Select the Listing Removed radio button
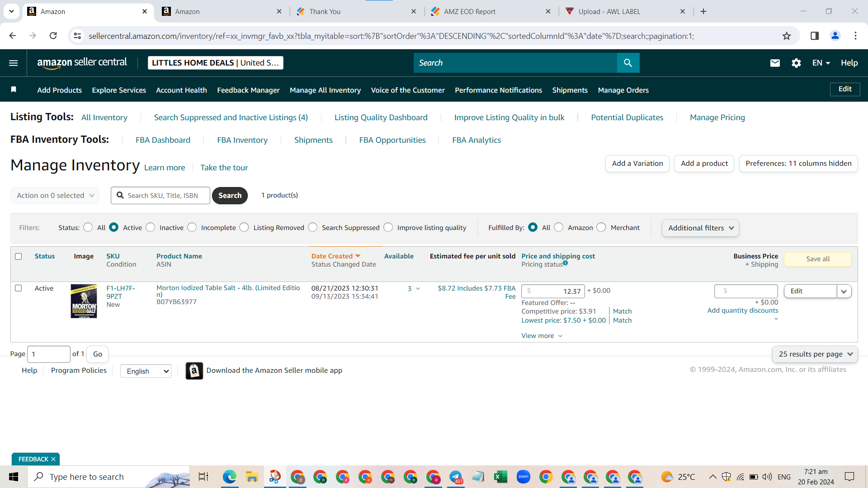The width and height of the screenshot is (868, 488). pyautogui.click(x=244, y=227)
